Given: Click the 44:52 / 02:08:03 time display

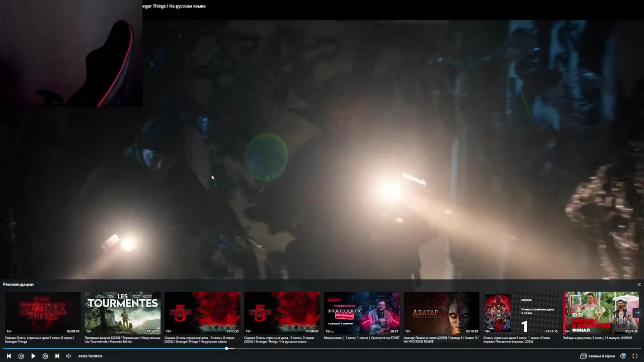Looking at the screenshot, I should (x=90, y=356).
